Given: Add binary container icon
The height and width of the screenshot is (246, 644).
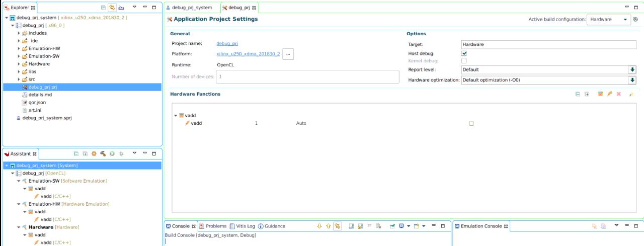Looking at the screenshot, I should [x=600, y=94].
